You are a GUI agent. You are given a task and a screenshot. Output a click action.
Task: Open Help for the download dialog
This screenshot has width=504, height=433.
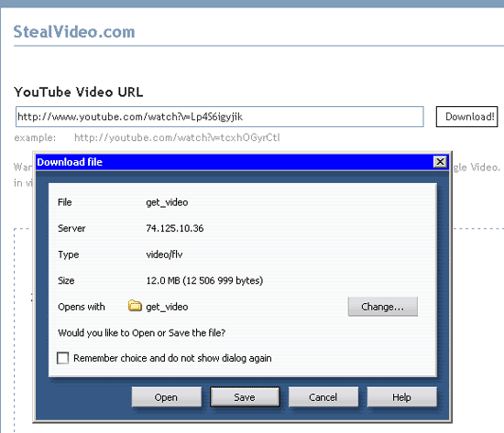click(401, 397)
